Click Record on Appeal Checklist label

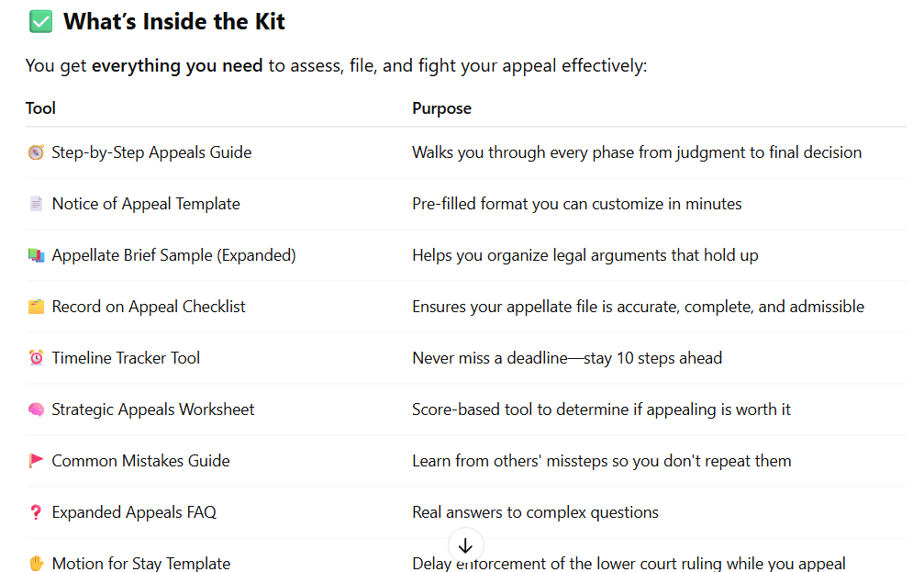[149, 307]
